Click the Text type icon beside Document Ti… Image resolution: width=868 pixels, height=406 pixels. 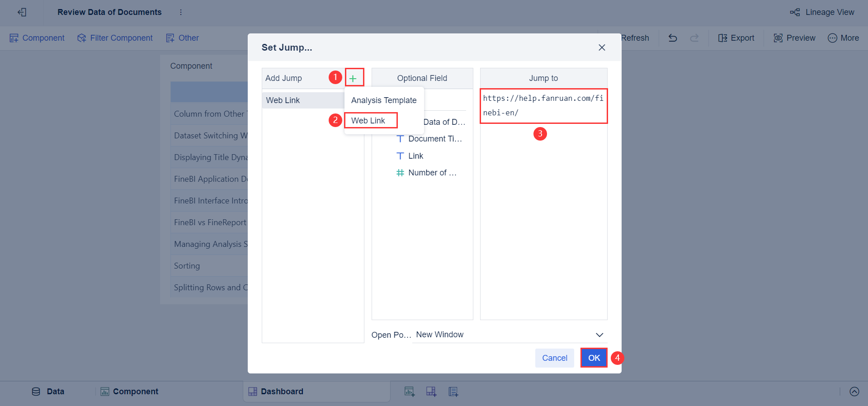coord(400,139)
